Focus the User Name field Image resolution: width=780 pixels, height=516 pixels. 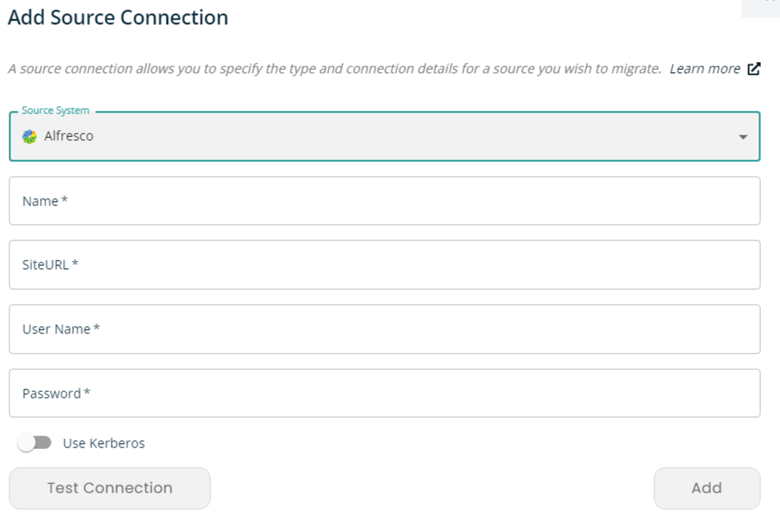pos(385,329)
